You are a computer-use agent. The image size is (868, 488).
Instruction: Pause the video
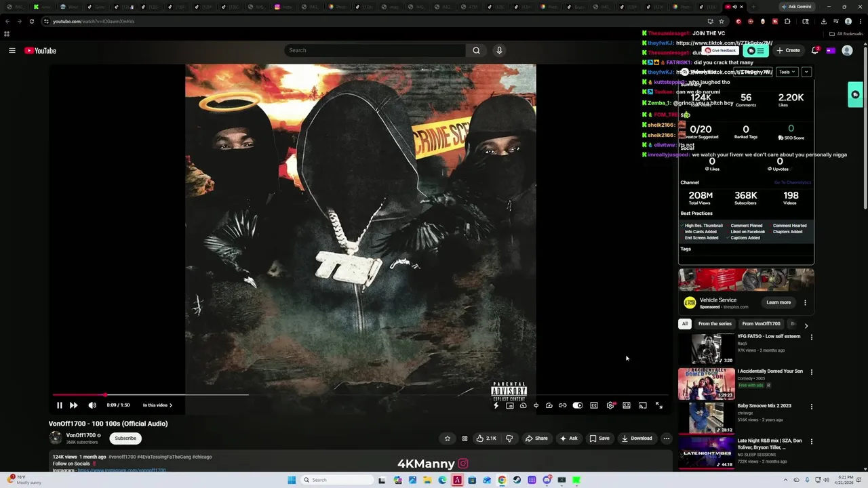tap(59, 405)
